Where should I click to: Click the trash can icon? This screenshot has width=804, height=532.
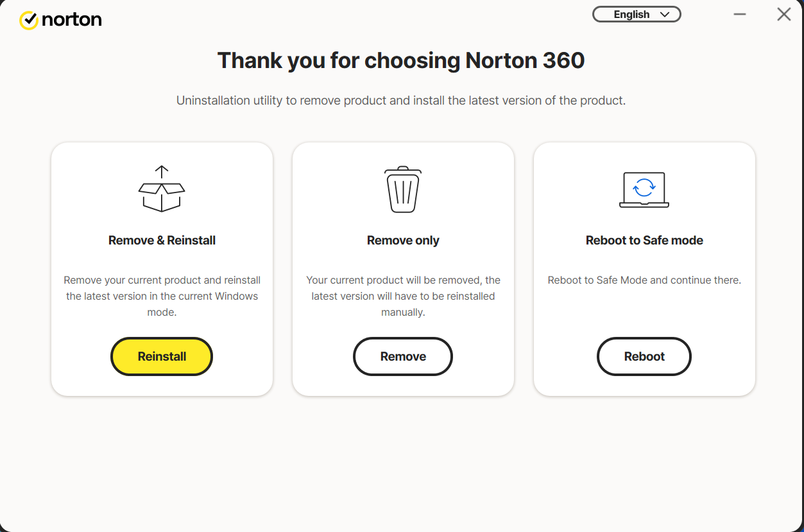tap(403, 189)
